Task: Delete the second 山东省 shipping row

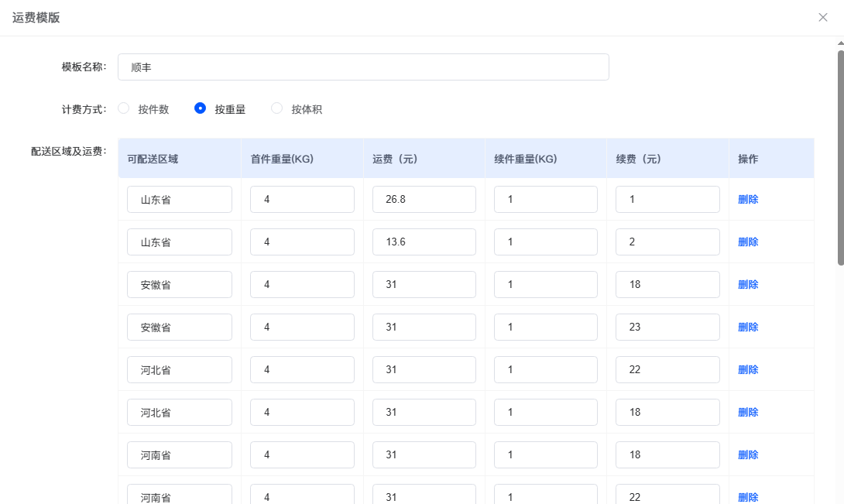Action: coord(746,242)
